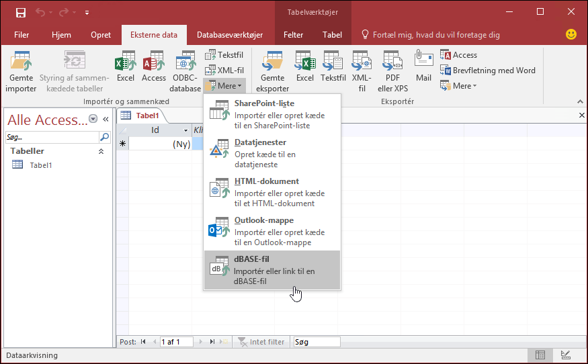Choose Datatjenester from the menu
The width and height of the screenshot is (588, 364).
coord(272,153)
